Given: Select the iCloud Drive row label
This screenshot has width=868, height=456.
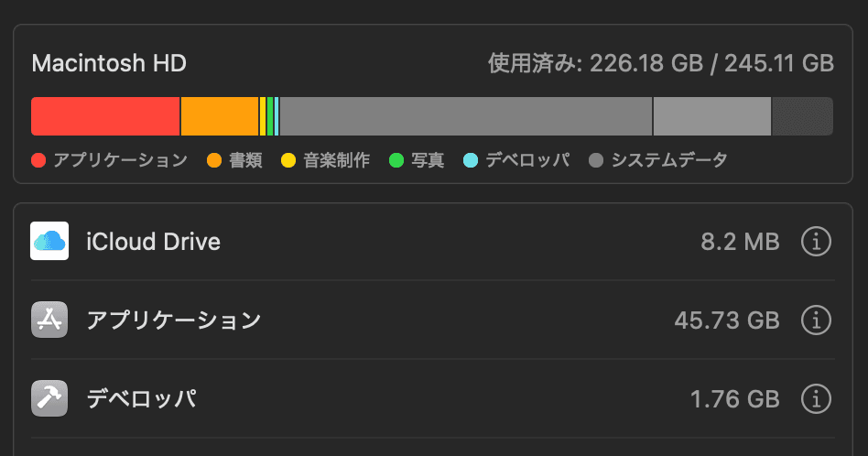Looking at the screenshot, I should pos(153,242).
